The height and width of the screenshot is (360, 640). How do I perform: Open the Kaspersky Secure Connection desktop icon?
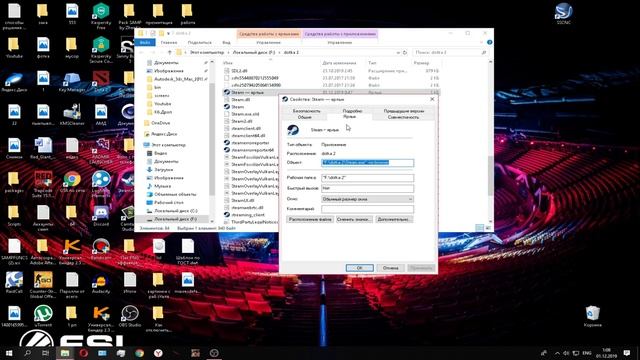tap(101, 50)
